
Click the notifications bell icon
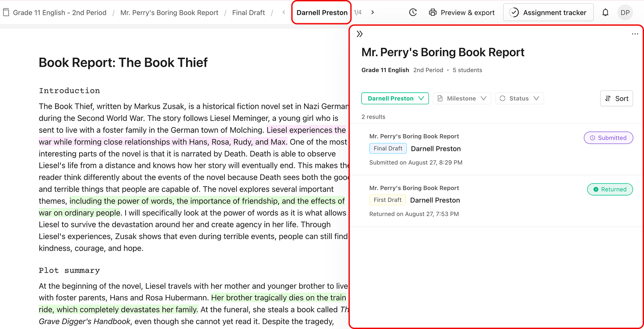tap(605, 13)
